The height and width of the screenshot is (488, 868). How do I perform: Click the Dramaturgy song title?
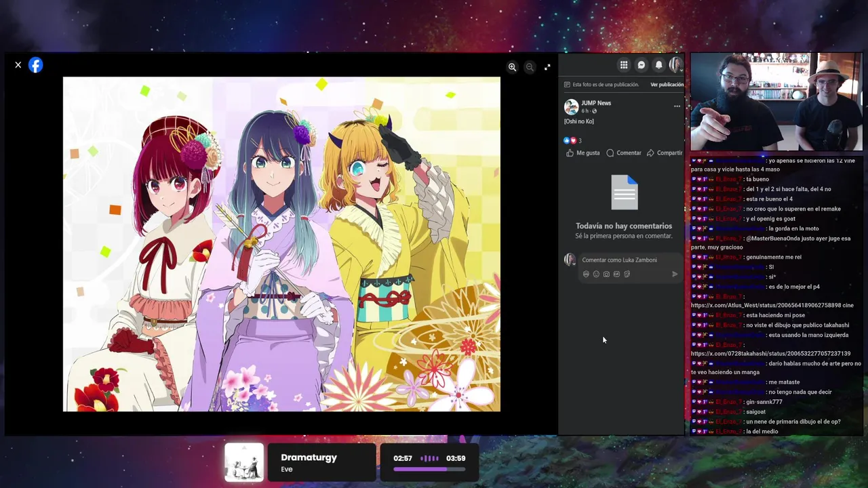(309, 457)
